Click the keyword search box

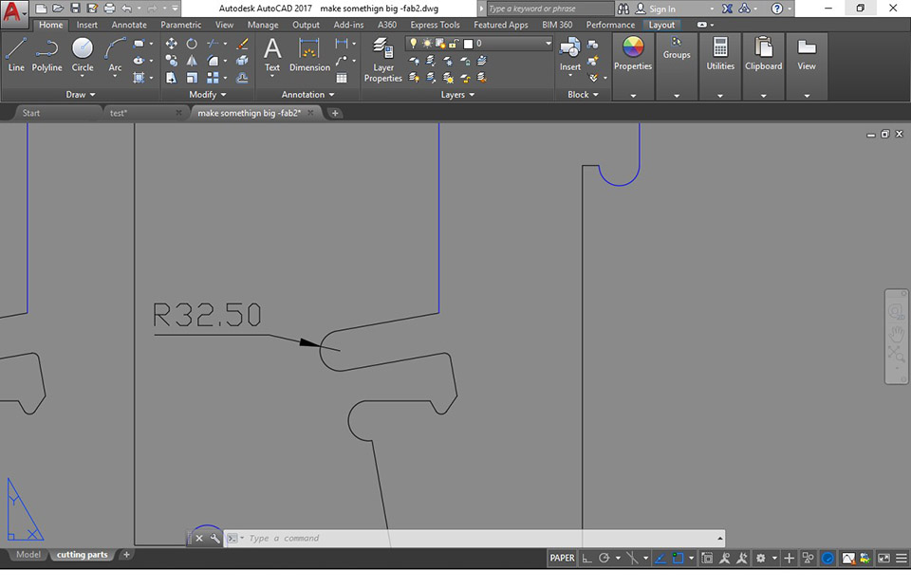(549, 9)
